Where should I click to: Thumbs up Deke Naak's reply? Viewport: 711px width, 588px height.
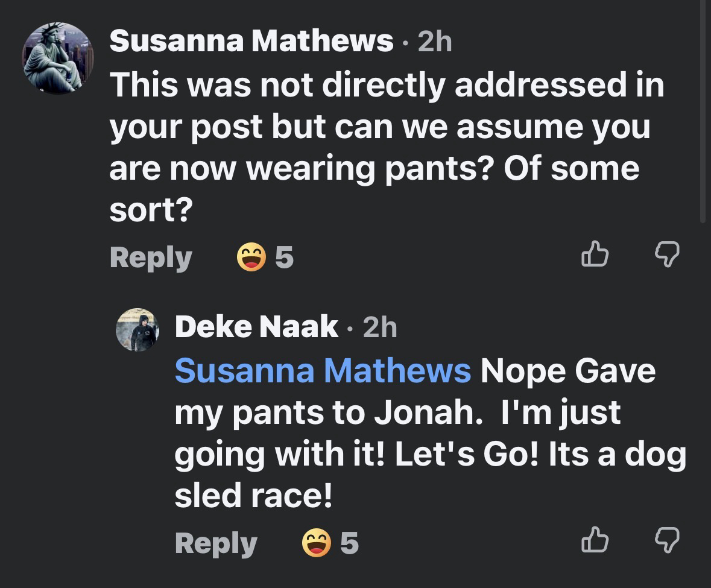pos(595,540)
